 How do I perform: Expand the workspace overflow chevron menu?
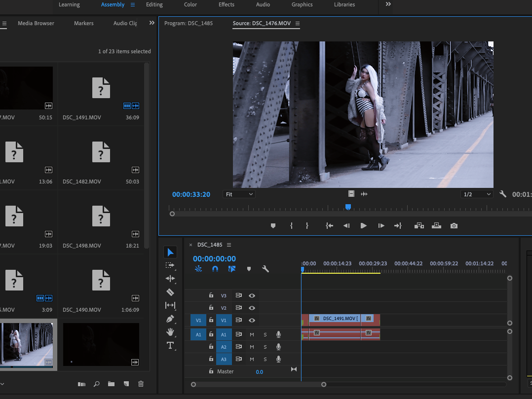(388, 4)
